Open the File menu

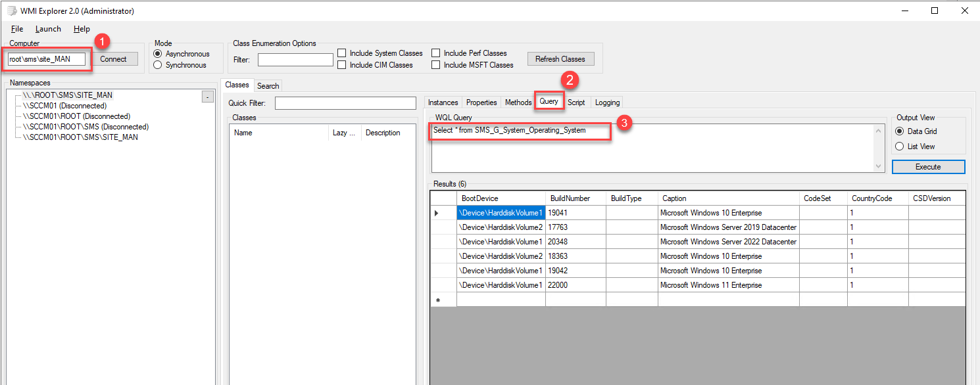16,28
